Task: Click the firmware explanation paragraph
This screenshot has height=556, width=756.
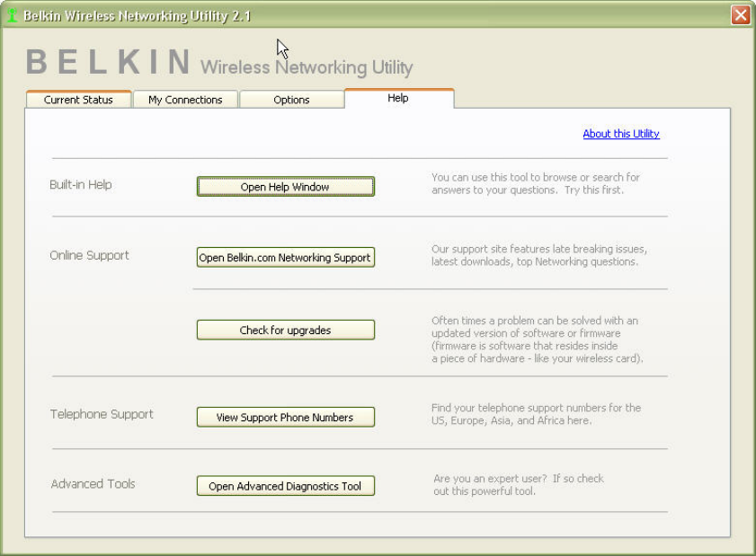Action: 537,340
